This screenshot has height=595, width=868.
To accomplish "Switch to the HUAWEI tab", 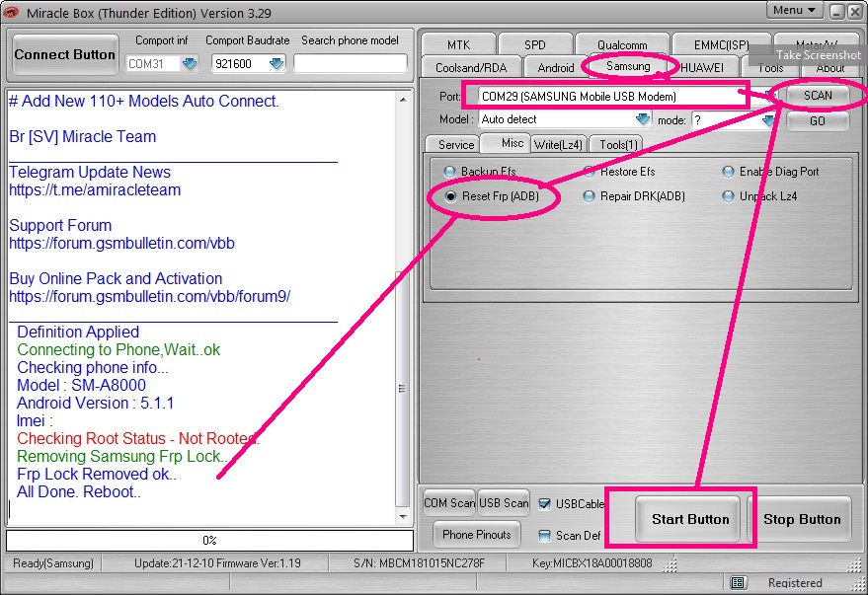I will pyautogui.click(x=702, y=67).
